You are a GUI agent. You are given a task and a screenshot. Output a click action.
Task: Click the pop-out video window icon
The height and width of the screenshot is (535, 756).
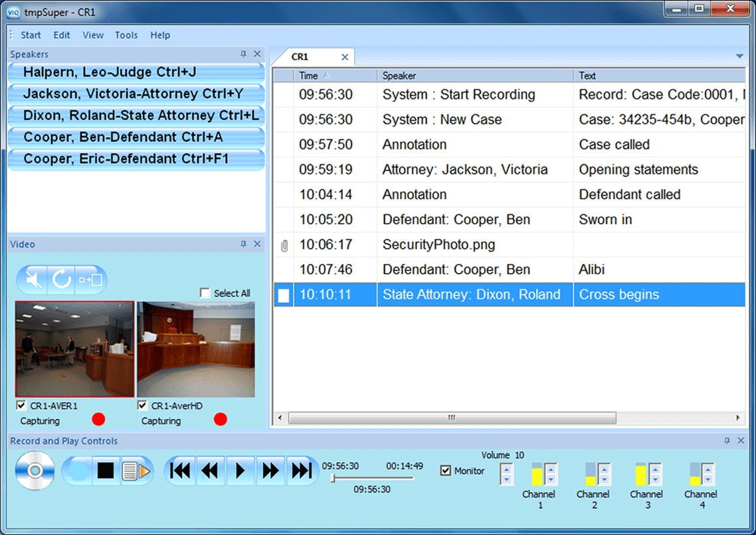click(91, 280)
